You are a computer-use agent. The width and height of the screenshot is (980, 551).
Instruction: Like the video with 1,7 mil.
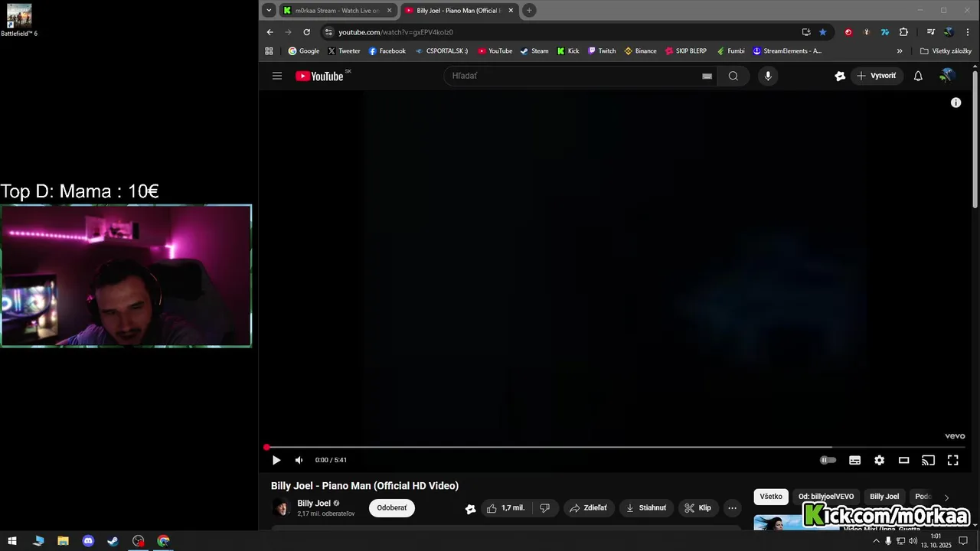(x=505, y=508)
